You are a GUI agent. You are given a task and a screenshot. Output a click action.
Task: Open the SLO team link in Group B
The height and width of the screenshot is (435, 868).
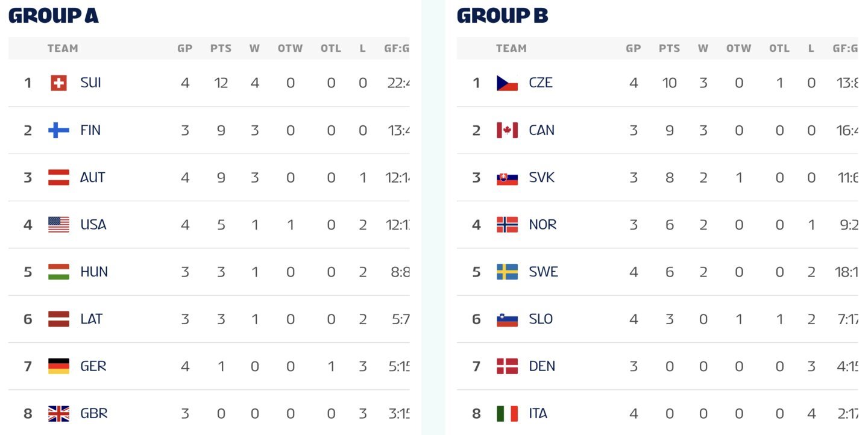(541, 319)
